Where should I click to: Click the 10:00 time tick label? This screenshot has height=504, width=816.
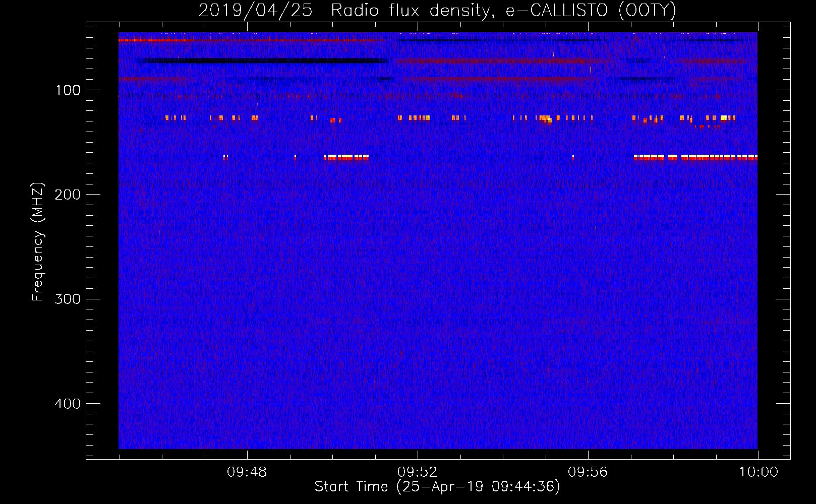(x=759, y=472)
